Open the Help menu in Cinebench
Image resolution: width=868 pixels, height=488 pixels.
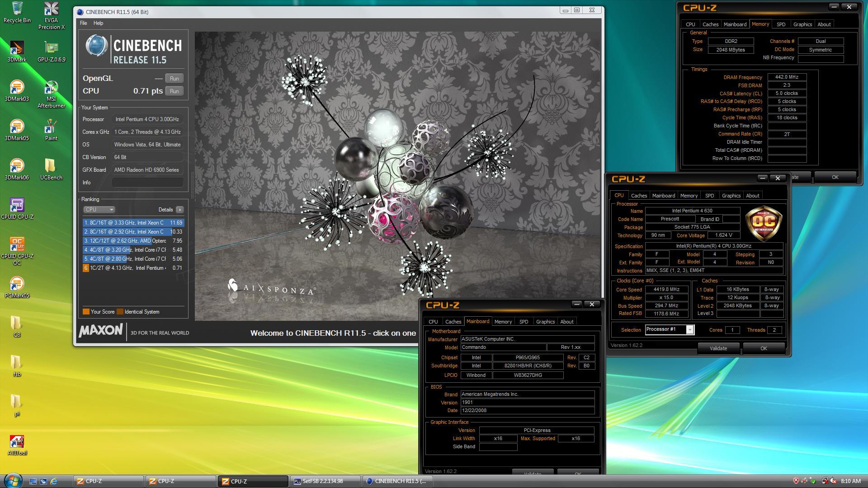click(98, 23)
